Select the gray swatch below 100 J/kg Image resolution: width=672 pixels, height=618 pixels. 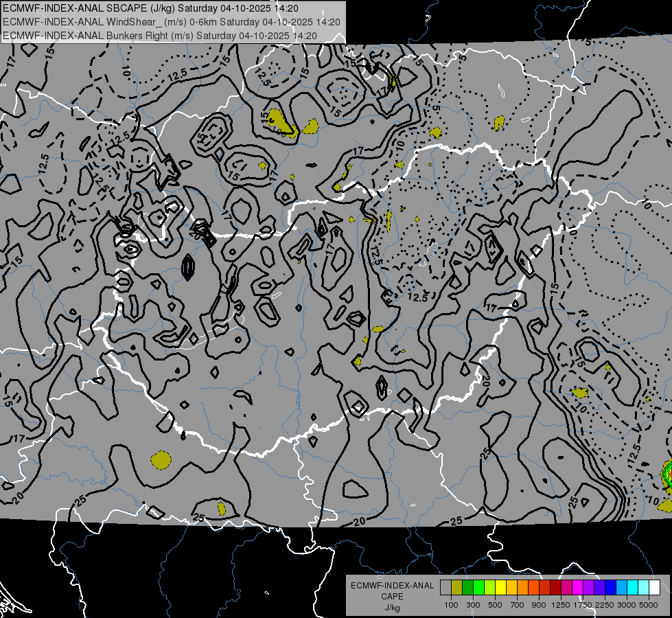pyautogui.click(x=445, y=587)
